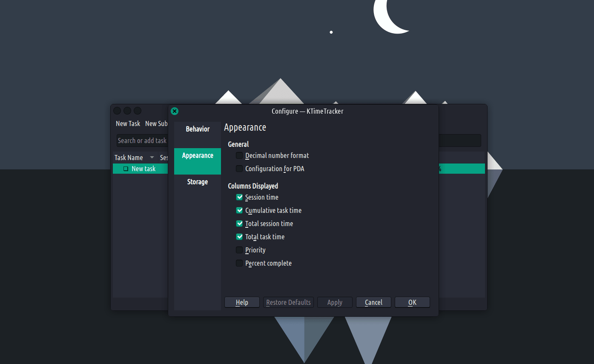
Task: Cancel the configuration dialog
Action: coord(373,302)
